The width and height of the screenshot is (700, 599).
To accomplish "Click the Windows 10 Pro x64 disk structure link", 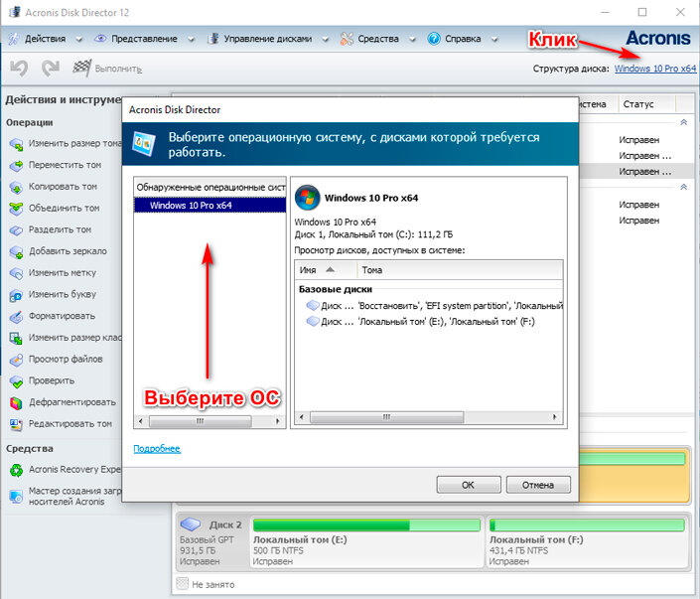I will [x=655, y=69].
